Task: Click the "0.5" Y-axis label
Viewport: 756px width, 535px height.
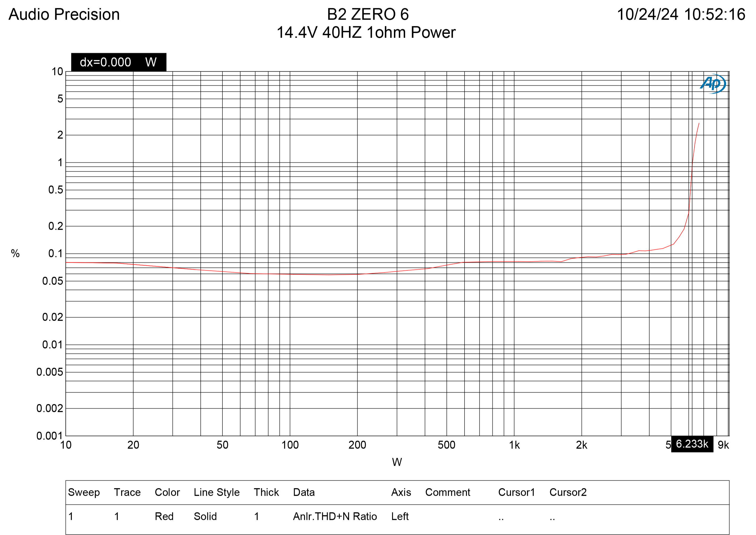Action: click(55, 190)
